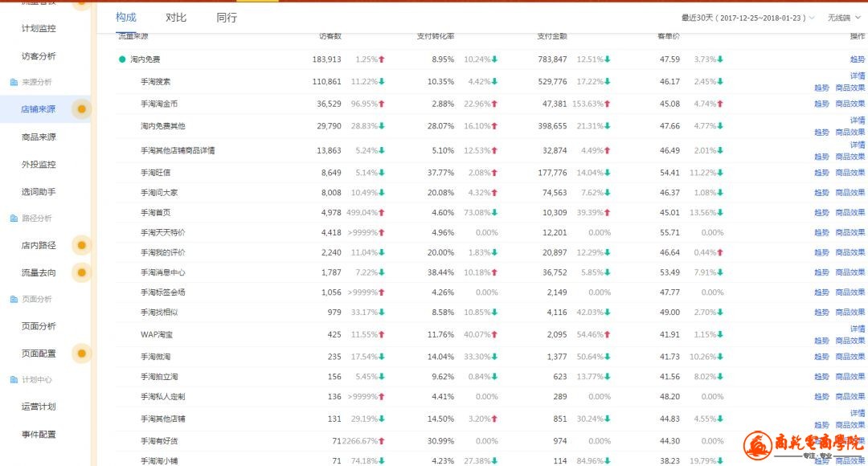Click the orange dot beside 店内路径
This screenshot has height=466, width=868.
click(81, 245)
